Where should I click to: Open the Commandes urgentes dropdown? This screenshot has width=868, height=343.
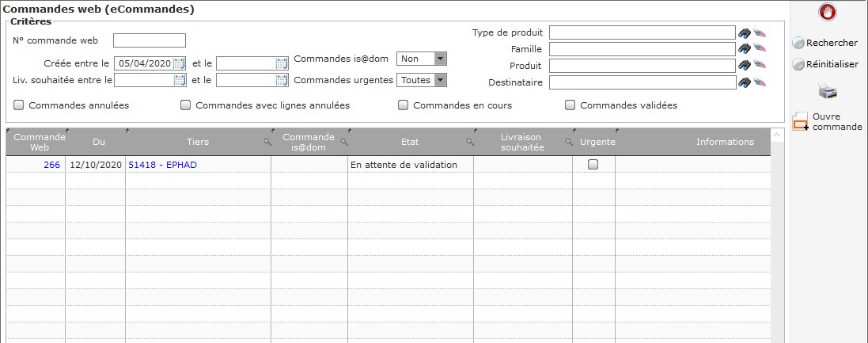(440, 80)
